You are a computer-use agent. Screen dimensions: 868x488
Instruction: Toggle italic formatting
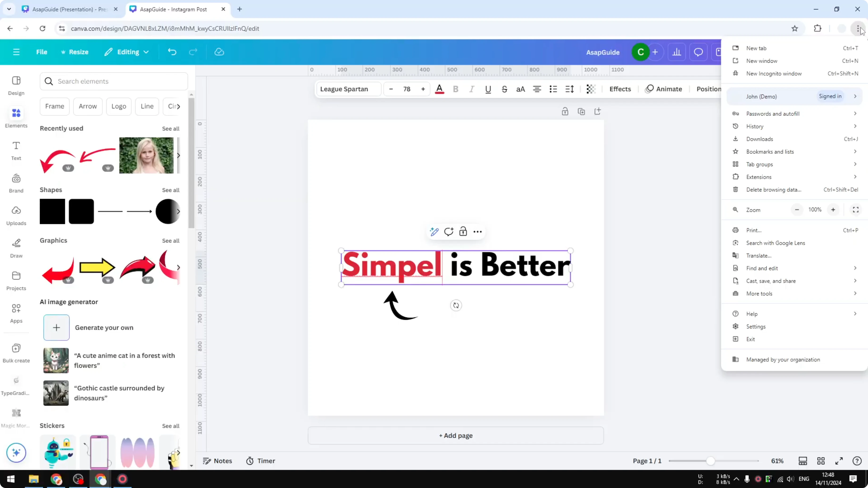[472, 89]
